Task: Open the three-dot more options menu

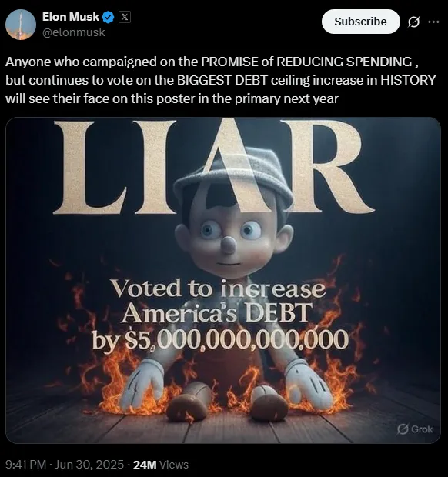Action: [433, 22]
